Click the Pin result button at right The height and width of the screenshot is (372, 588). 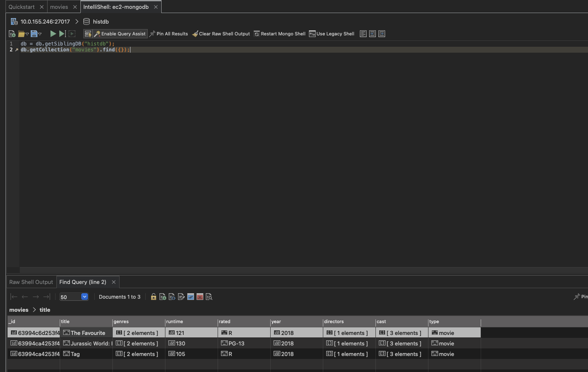580,297
